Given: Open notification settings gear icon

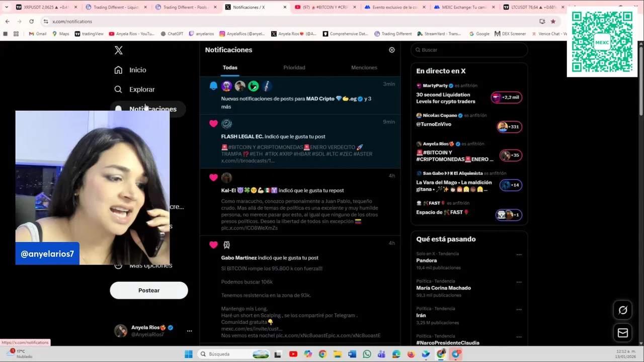Looking at the screenshot, I should click(x=392, y=50).
